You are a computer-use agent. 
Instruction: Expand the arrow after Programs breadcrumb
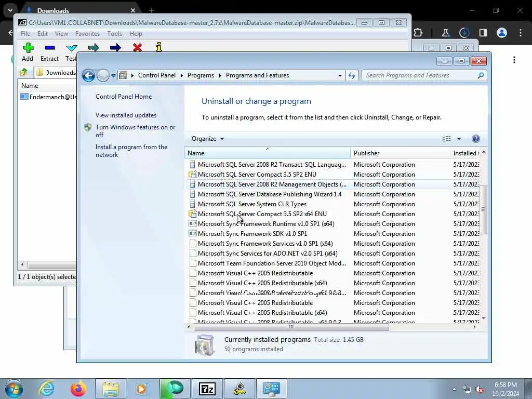point(220,75)
